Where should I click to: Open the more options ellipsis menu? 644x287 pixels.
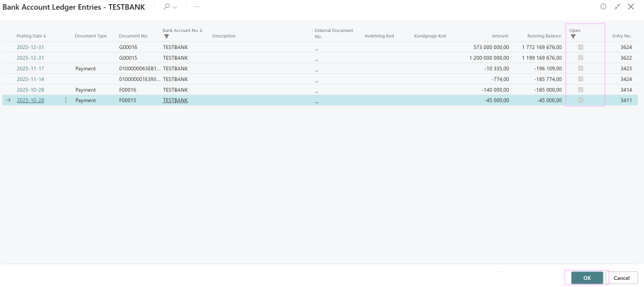click(x=198, y=7)
